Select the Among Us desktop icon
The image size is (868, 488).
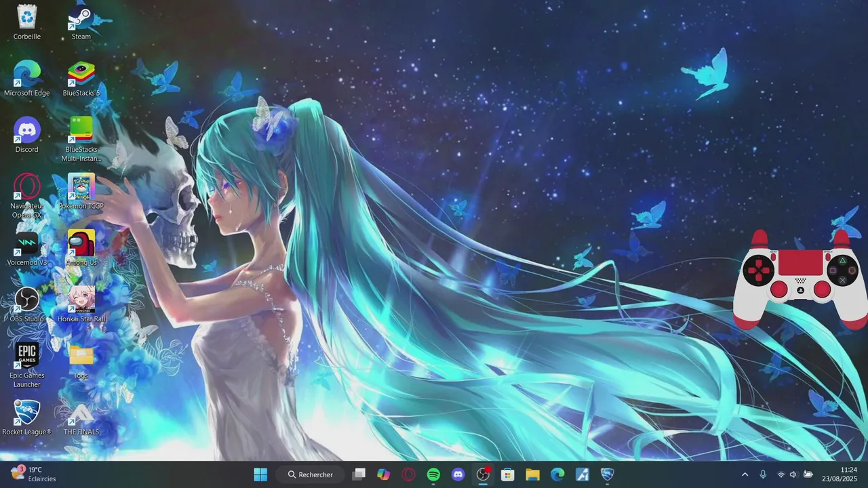[81, 248]
